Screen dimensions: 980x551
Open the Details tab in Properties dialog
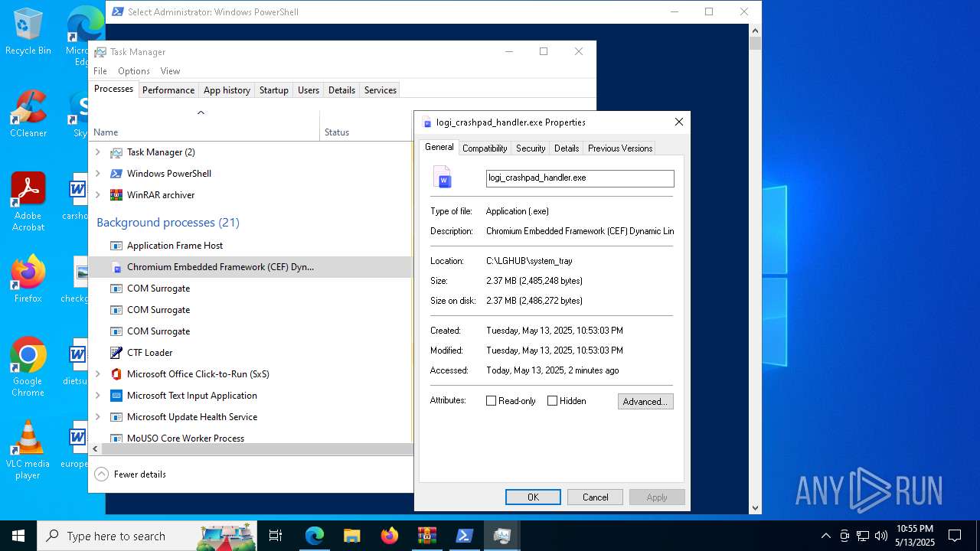pos(567,148)
